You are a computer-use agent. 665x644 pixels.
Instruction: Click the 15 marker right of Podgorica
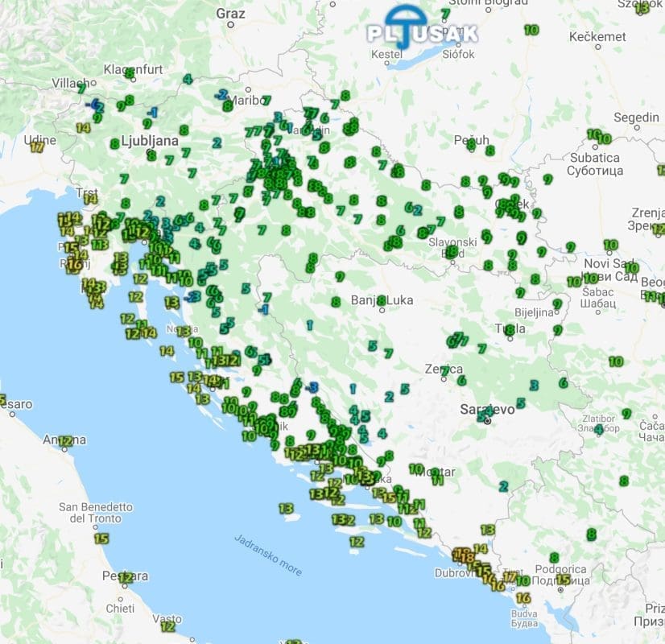[x=563, y=579]
